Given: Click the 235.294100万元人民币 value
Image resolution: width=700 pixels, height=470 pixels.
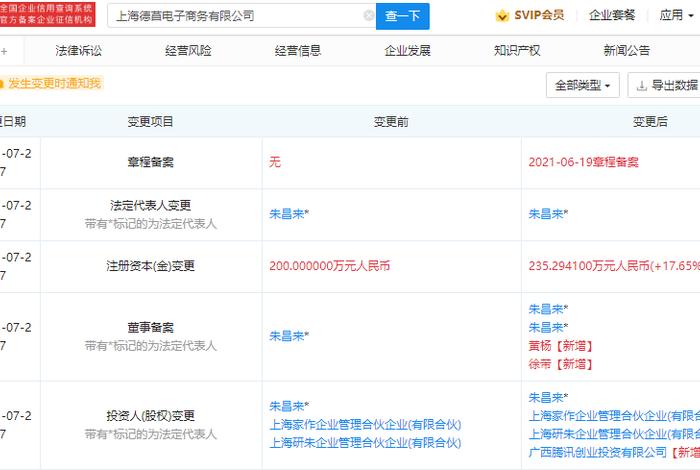Looking at the screenshot, I should coord(614,266).
